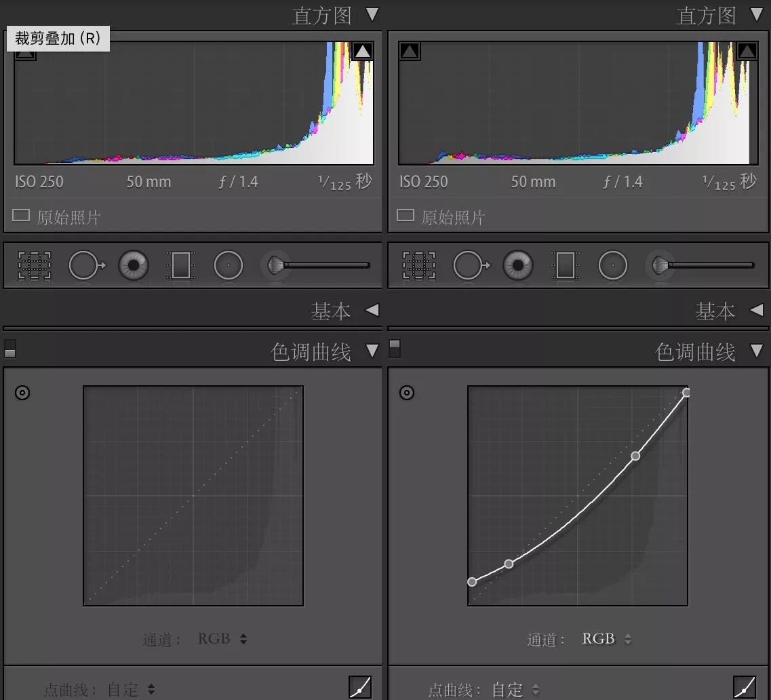Expand the right 基本 panel
Screen dimensions: 771x700
(x=756, y=310)
